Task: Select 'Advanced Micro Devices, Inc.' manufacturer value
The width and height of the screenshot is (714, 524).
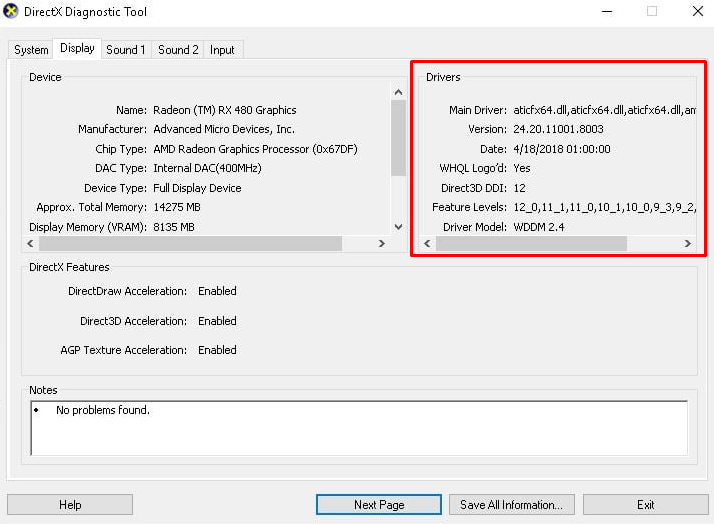Action: click(x=224, y=129)
